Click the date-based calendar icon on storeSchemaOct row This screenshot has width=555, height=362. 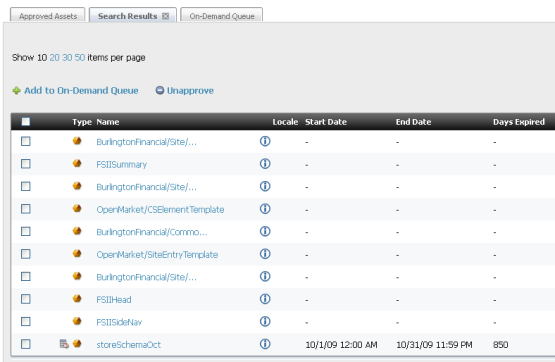point(64,344)
